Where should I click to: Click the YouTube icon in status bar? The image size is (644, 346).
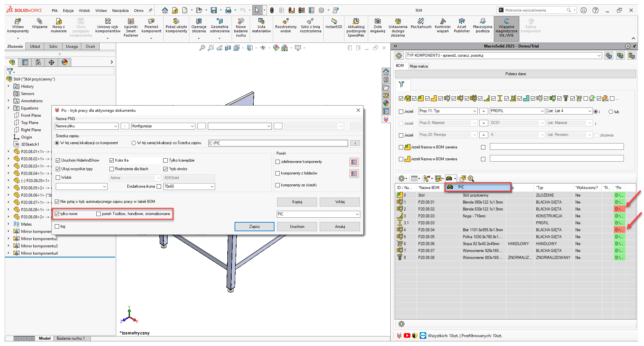(407, 336)
